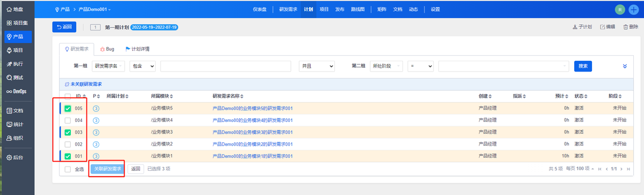Image resolution: width=644 pixels, height=195 pixels.
Task: Open the 设置 top nav item
Action: (x=435, y=10)
